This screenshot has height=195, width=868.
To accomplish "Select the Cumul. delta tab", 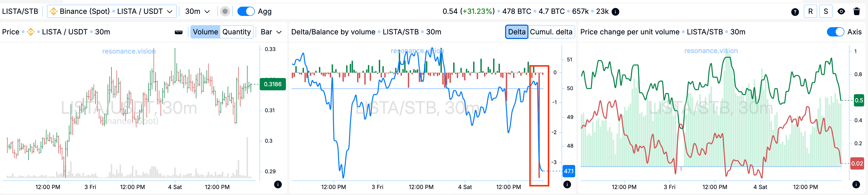I will coord(551,32).
